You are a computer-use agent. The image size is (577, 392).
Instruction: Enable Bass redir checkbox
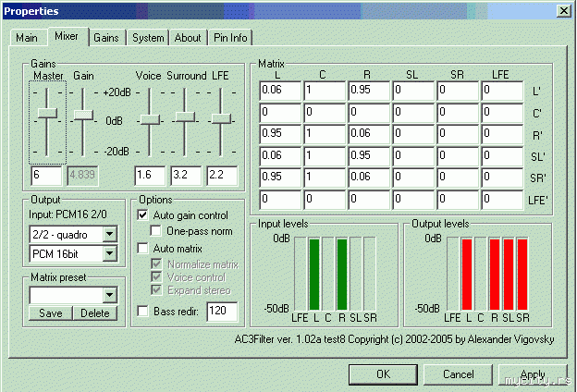tap(142, 311)
